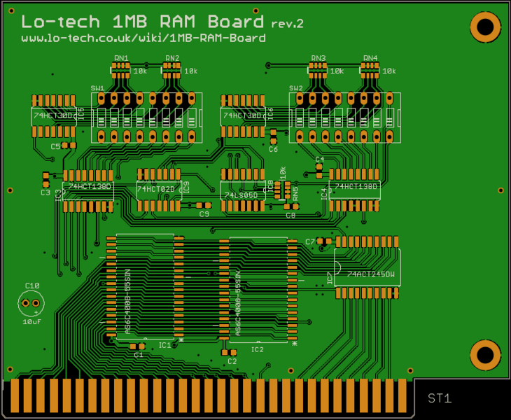Select the C7 capacitor label
511x420 pixels.
click(x=310, y=241)
